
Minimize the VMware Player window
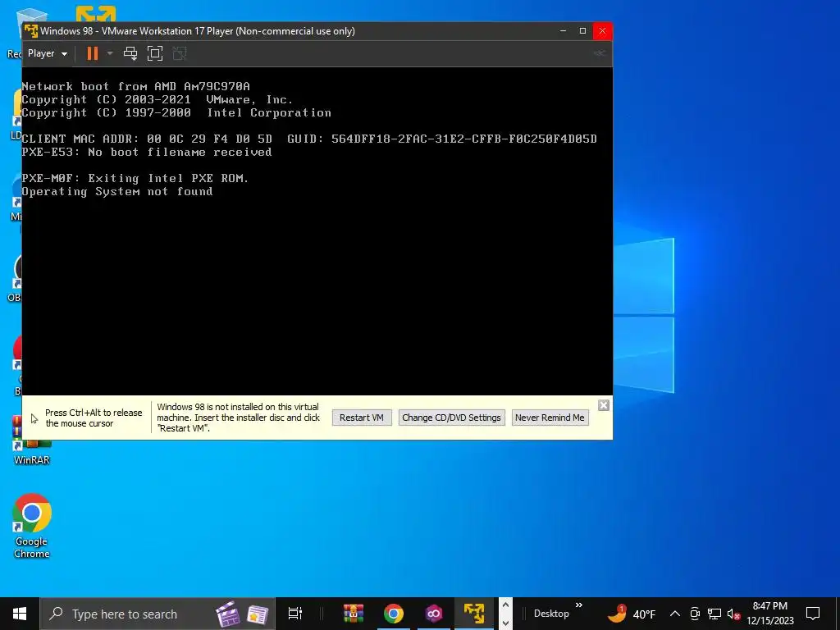click(x=563, y=31)
